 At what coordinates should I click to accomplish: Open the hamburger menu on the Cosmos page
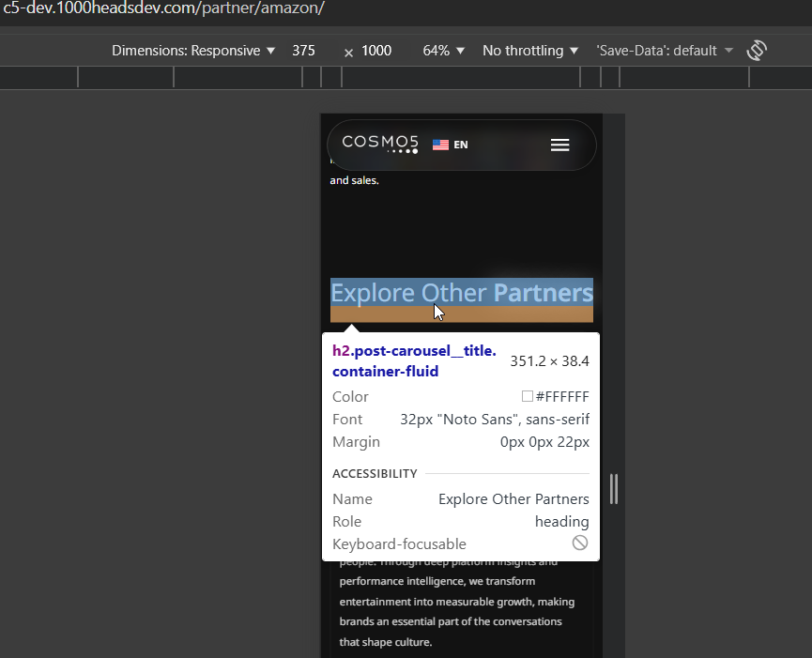559,145
